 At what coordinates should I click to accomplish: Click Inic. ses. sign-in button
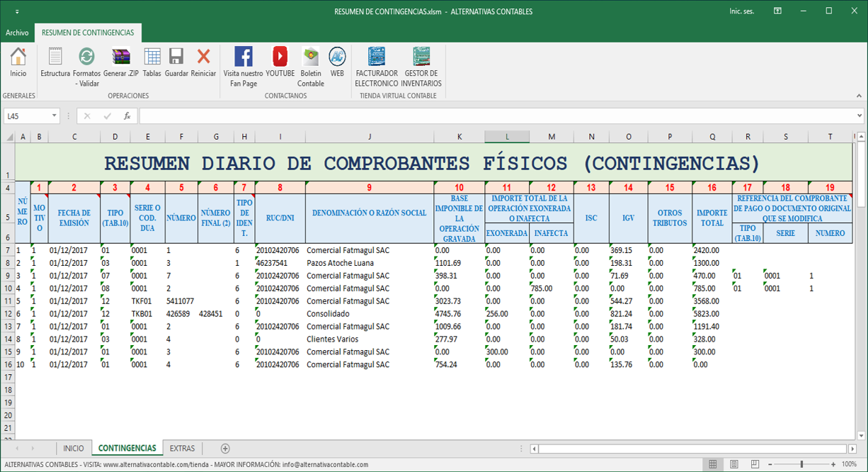point(741,11)
